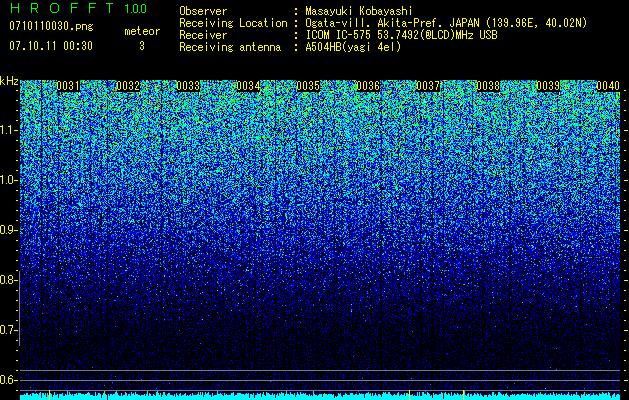
Task: Click the meteor label
Action: pyautogui.click(x=142, y=31)
